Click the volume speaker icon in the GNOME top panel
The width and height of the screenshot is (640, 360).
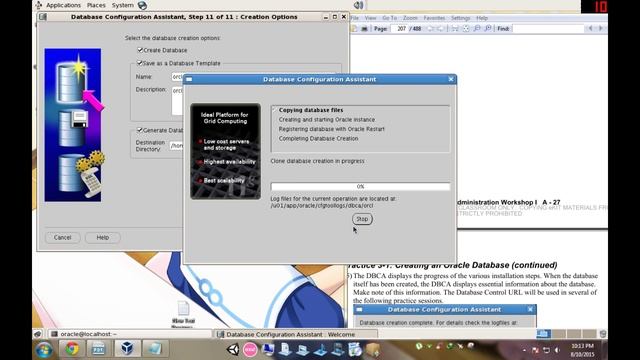click(x=358, y=5)
